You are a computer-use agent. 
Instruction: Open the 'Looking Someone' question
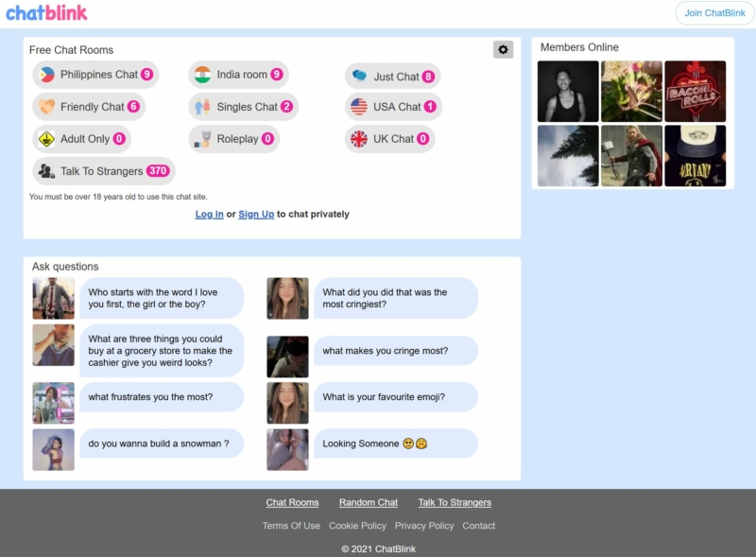click(396, 444)
